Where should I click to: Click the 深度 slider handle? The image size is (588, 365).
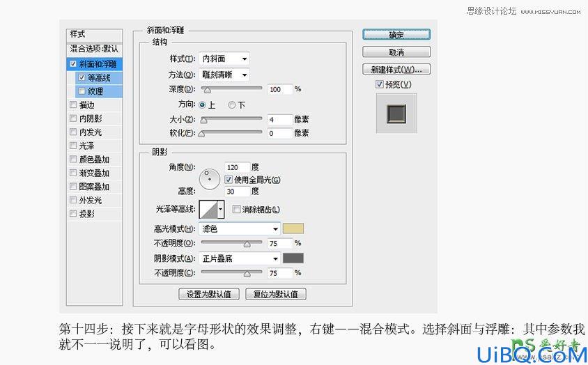pos(208,90)
